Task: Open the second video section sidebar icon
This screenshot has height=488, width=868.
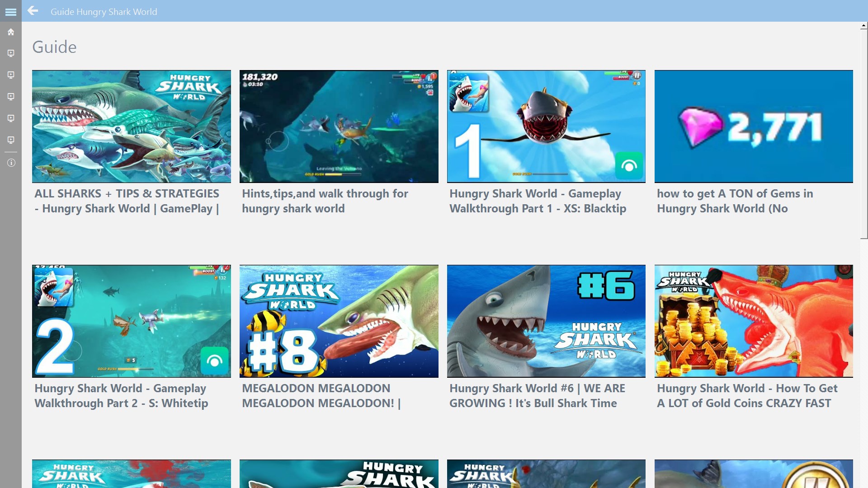Action: click(x=11, y=75)
